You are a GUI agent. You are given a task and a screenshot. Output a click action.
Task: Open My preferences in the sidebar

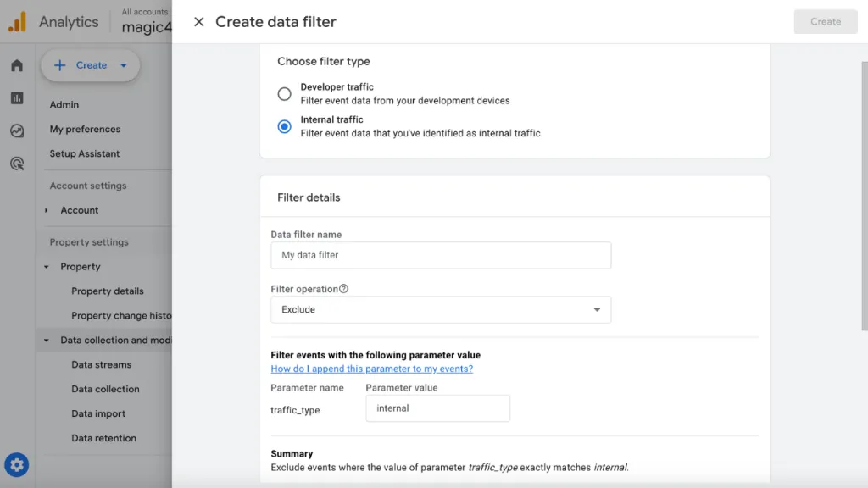pos(85,129)
